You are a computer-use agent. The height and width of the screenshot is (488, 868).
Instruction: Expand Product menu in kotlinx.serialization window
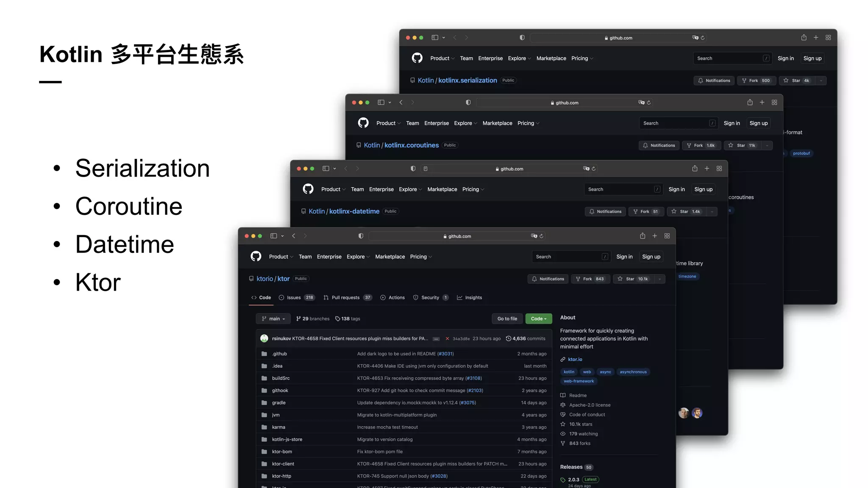(442, 58)
